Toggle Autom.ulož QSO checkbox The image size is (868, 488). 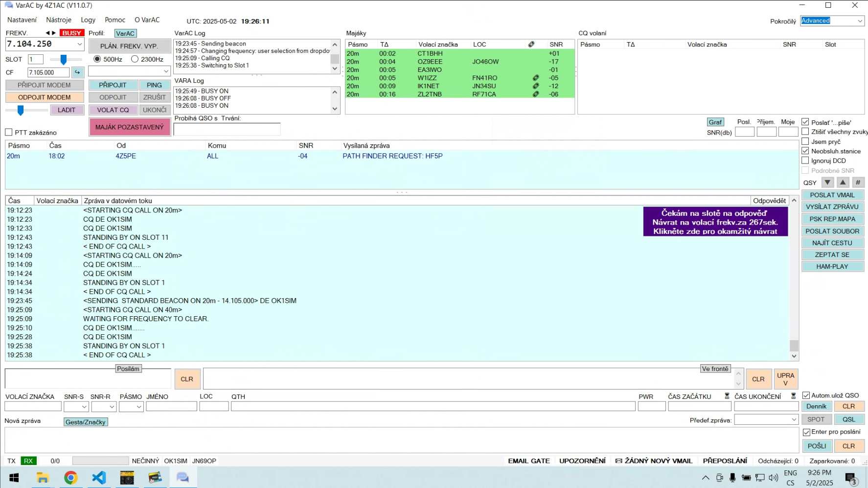(806, 395)
